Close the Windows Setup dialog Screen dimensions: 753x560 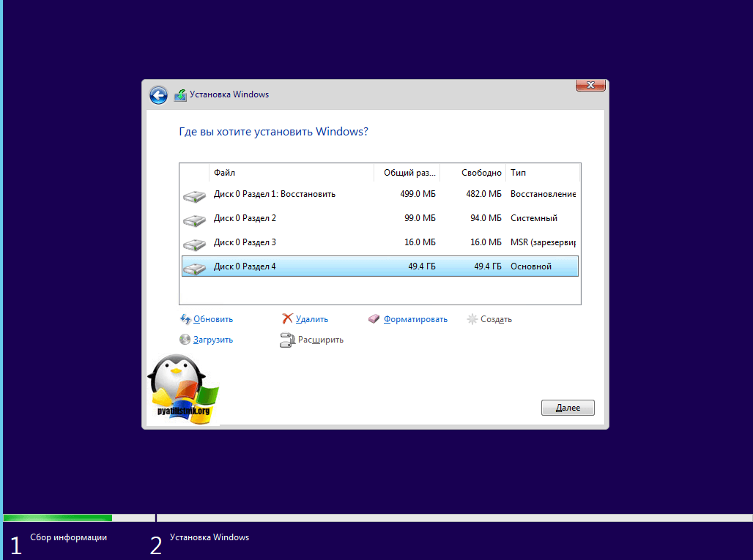[590, 86]
